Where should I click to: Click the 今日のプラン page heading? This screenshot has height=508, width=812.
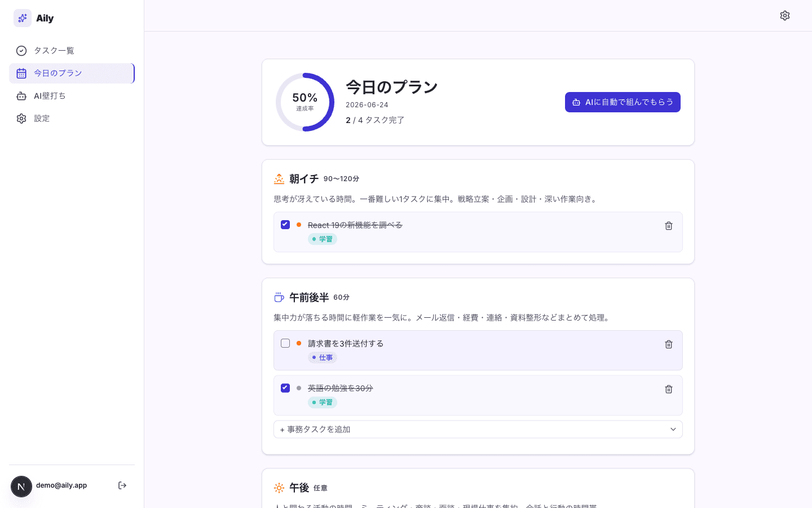click(392, 87)
